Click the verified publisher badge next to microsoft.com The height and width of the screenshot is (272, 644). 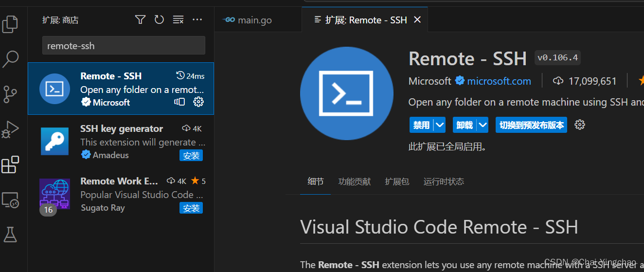click(x=460, y=81)
